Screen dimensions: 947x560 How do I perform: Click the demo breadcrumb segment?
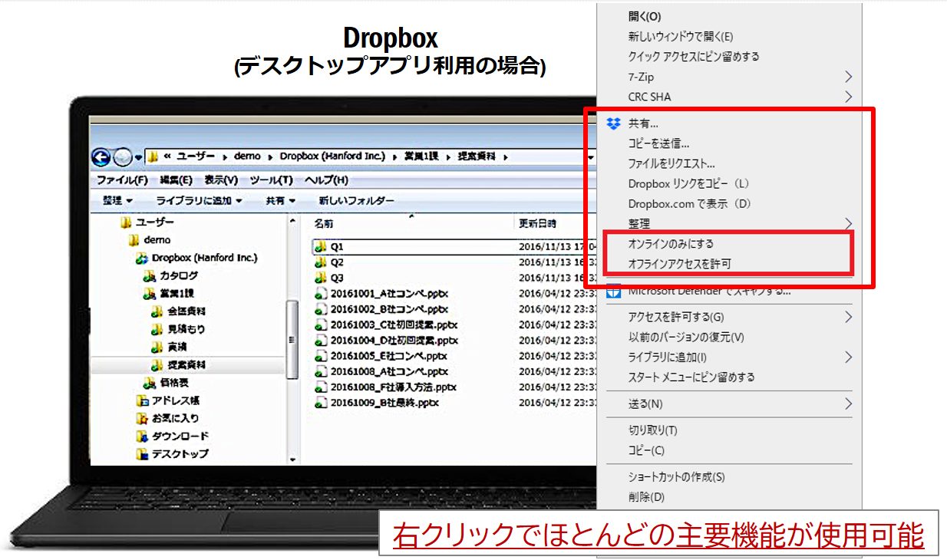tap(246, 156)
